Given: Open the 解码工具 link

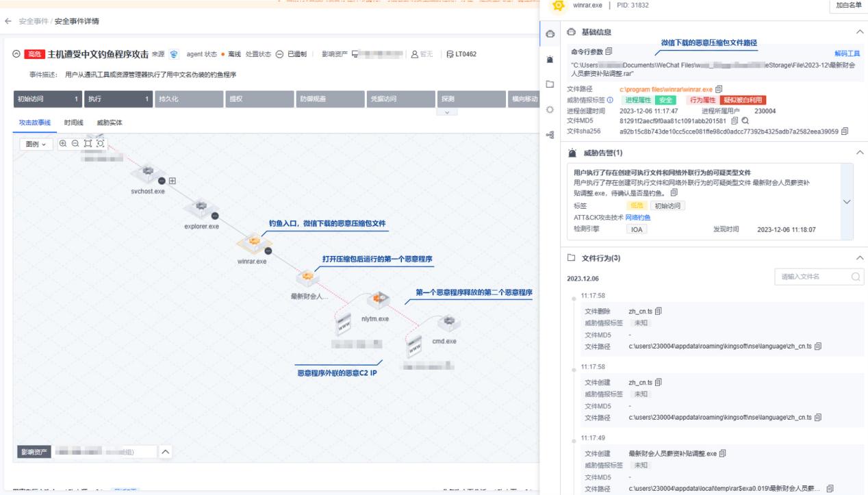Looking at the screenshot, I should click(847, 53).
